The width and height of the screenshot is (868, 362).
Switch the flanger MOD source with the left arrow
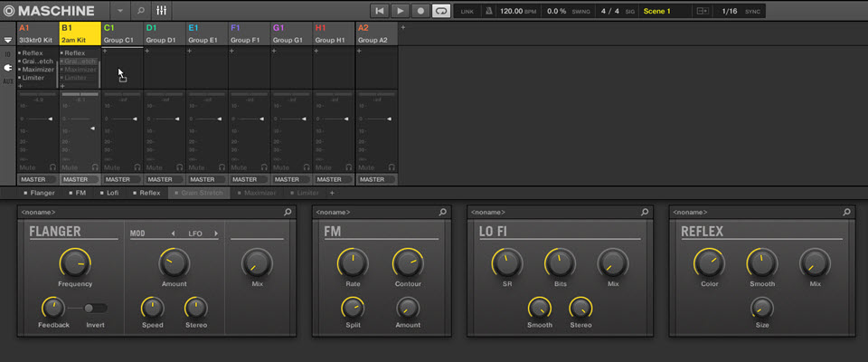click(174, 233)
